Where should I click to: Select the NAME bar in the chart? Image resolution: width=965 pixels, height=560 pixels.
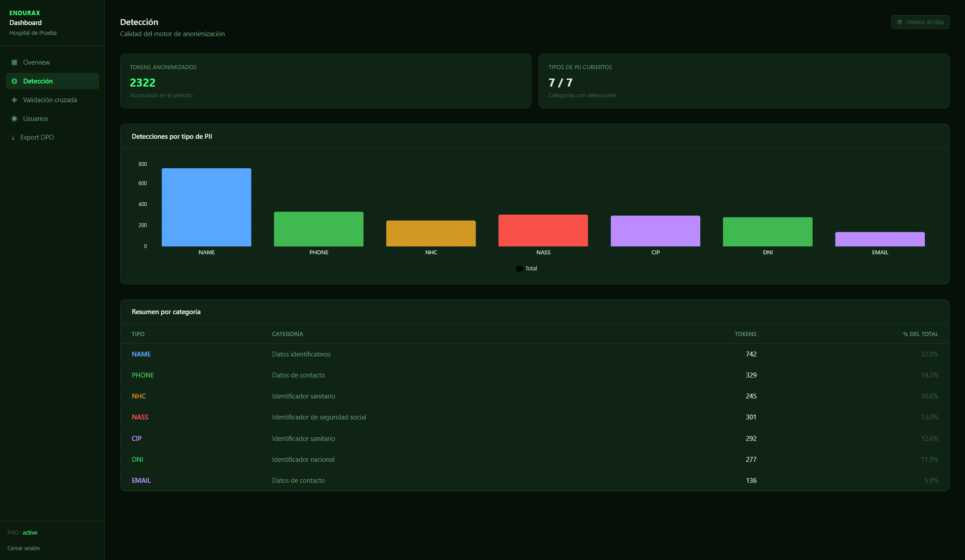[x=206, y=207]
